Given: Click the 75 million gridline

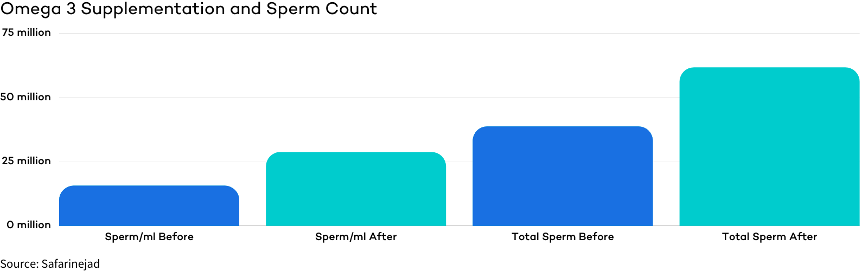Looking at the screenshot, I should [x=459, y=33].
